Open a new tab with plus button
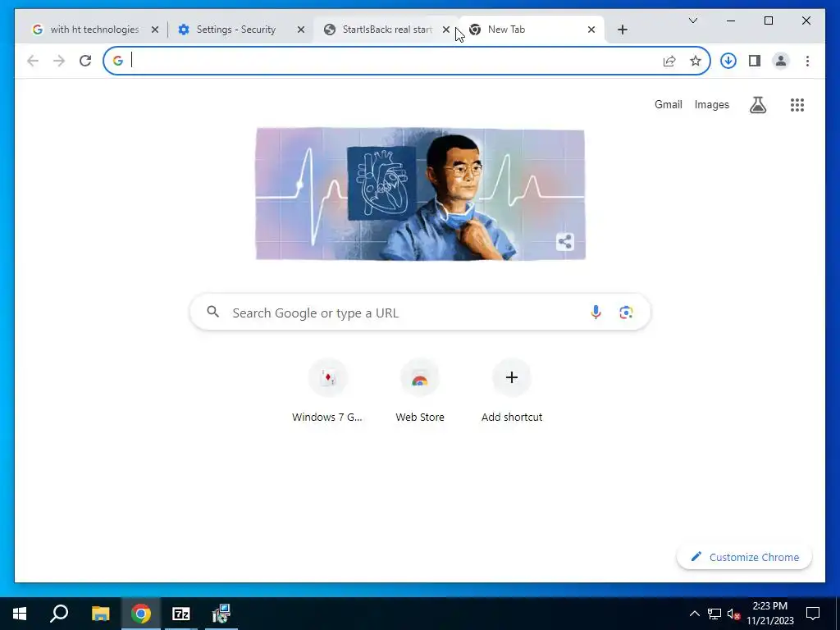Image resolution: width=840 pixels, height=630 pixels. coord(622,30)
